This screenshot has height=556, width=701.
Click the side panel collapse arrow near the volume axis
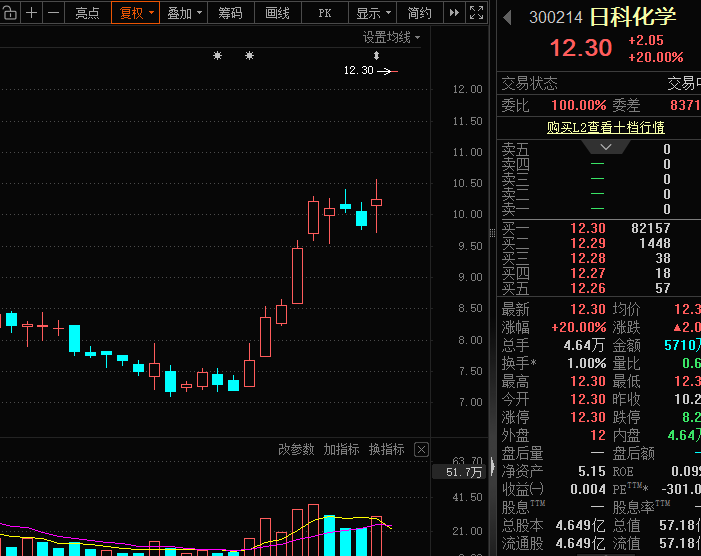coord(493,466)
